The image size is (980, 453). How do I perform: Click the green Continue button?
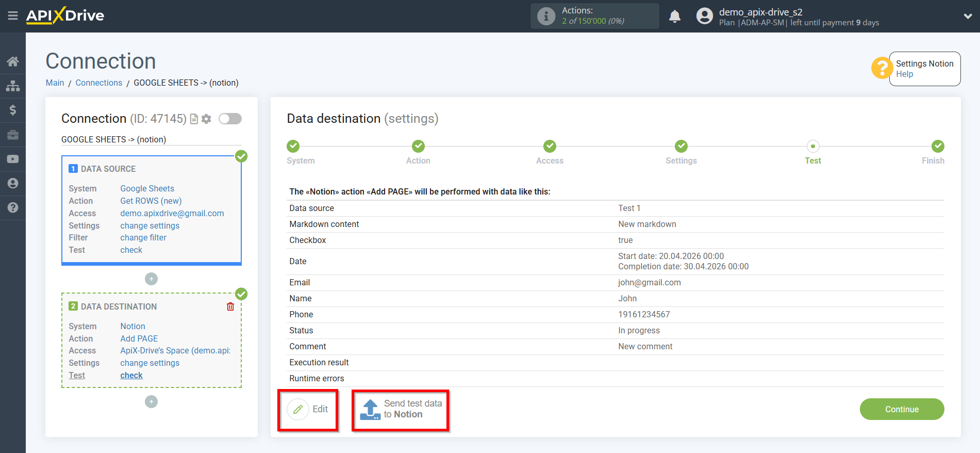[902, 409]
